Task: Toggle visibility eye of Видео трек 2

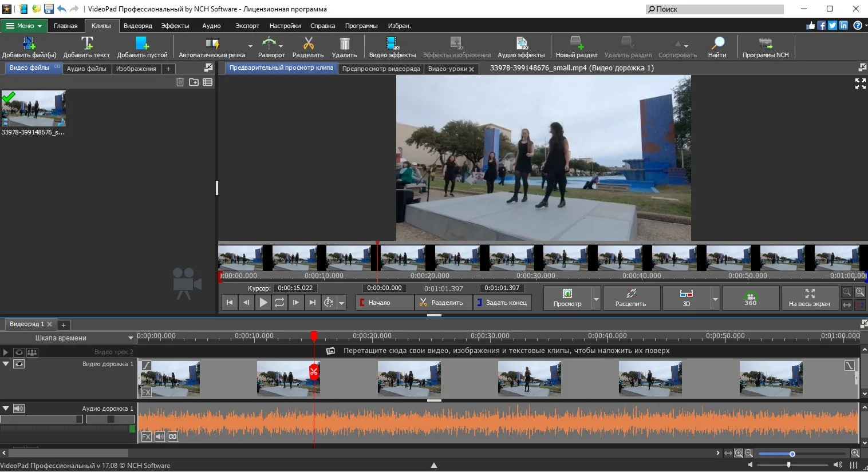Action: (19, 352)
